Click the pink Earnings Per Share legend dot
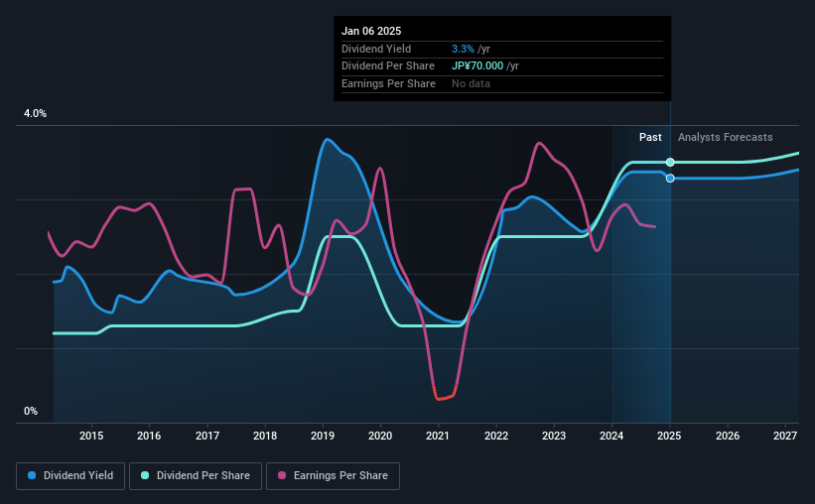The height and width of the screenshot is (504, 815). pyautogui.click(x=282, y=475)
